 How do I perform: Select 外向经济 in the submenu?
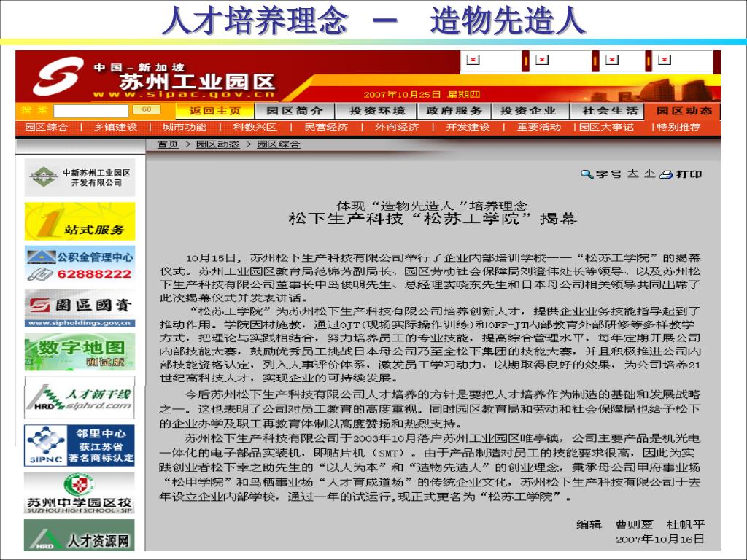[397, 127]
